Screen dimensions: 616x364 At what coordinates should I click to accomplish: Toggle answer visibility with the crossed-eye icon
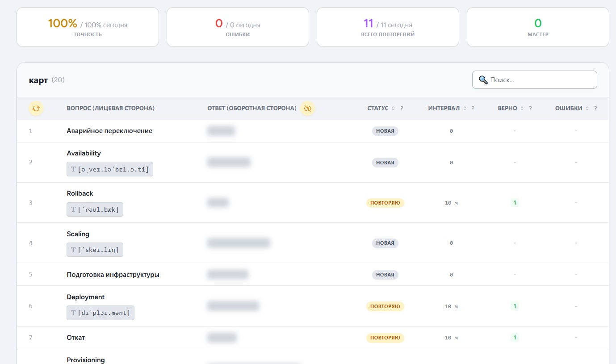[x=308, y=108]
